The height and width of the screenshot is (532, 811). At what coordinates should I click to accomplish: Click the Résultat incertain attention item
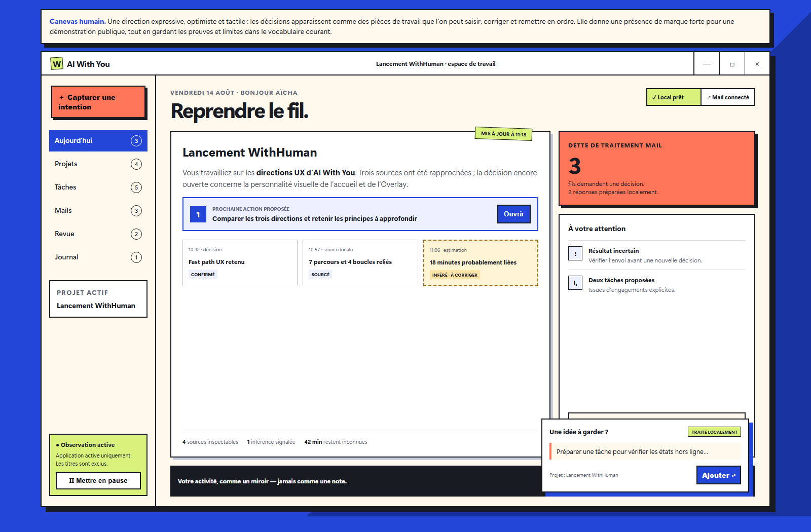pos(657,255)
